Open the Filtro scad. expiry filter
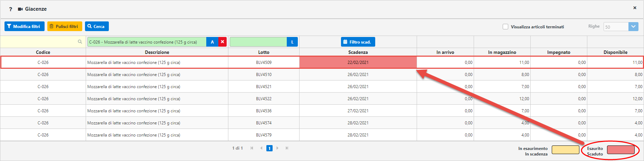The image size is (644, 161). (358, 42)
